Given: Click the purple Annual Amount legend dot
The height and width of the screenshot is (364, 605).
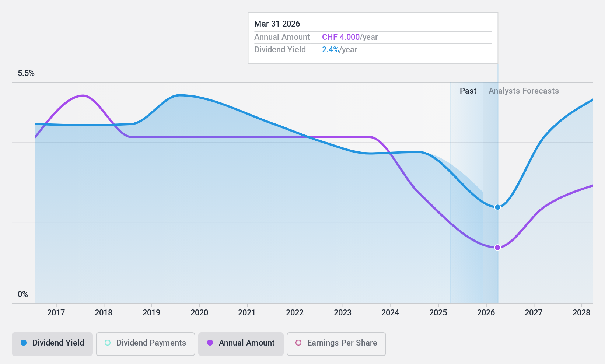Looking at the screenshot, I should coord(210,343).
